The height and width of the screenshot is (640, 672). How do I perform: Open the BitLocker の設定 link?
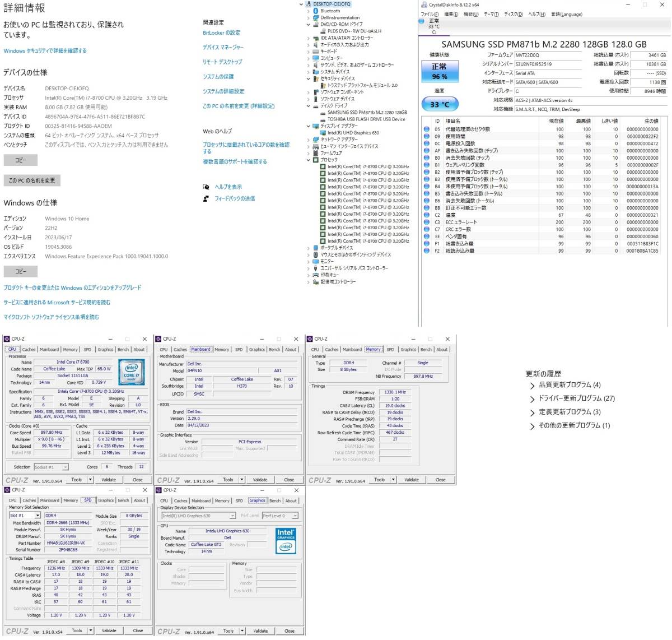222,33
